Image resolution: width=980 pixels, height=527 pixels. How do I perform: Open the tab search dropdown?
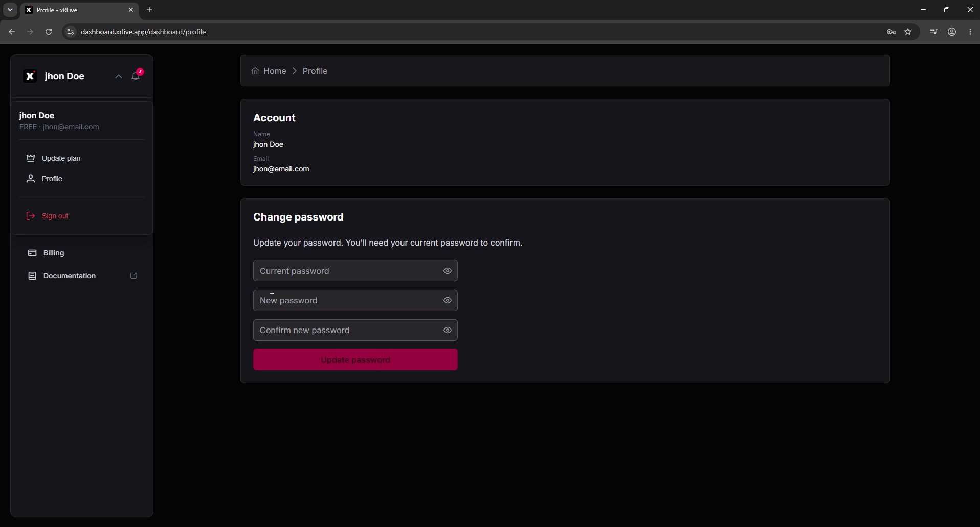pyautogui.click(x=10, y=10)
